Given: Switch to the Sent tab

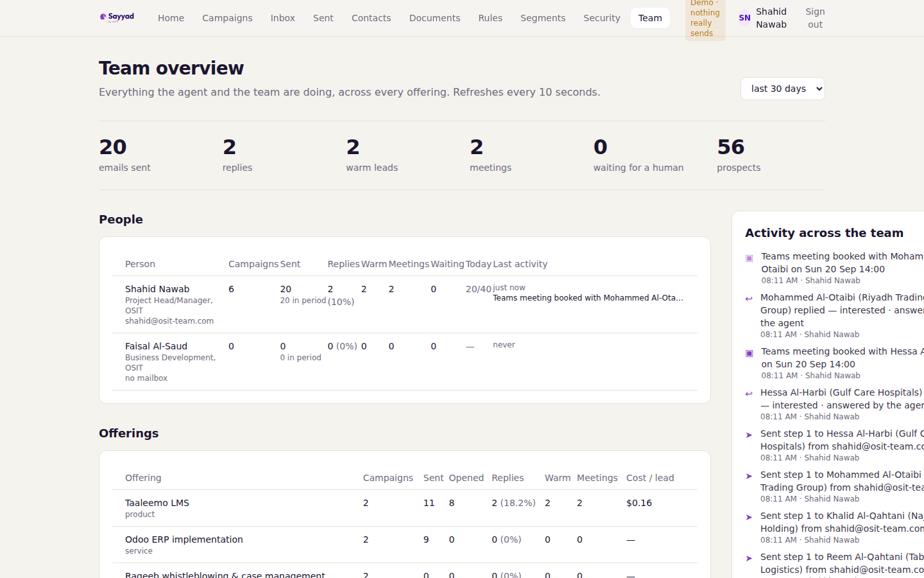Looking at the screenshot, I should [323, 18].
